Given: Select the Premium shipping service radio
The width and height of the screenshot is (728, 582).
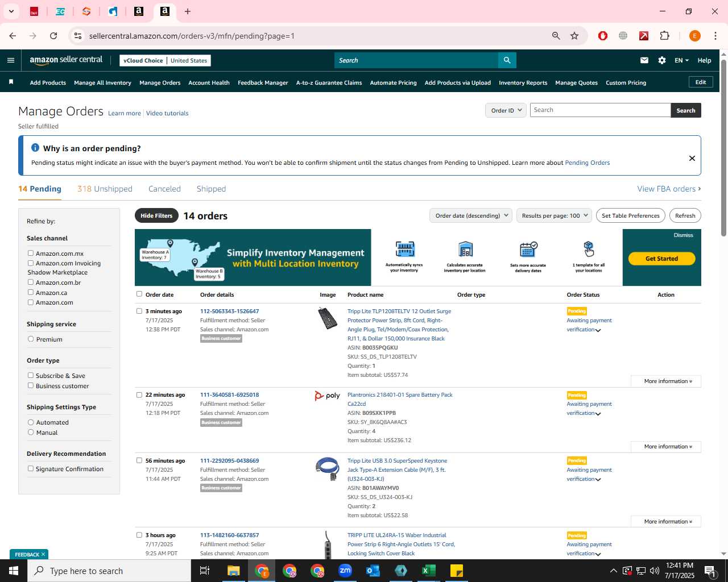Looking at the screenshot, I should point(31,339).
